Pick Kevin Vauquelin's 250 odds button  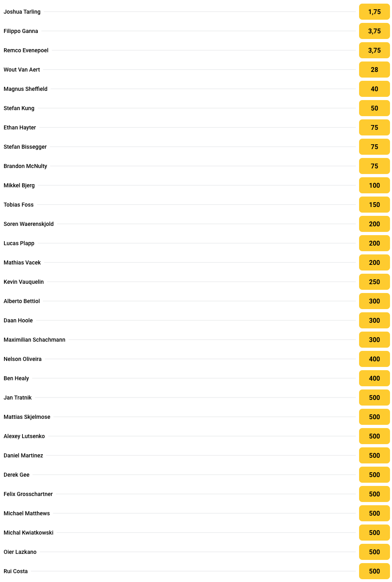click(374, 282)
